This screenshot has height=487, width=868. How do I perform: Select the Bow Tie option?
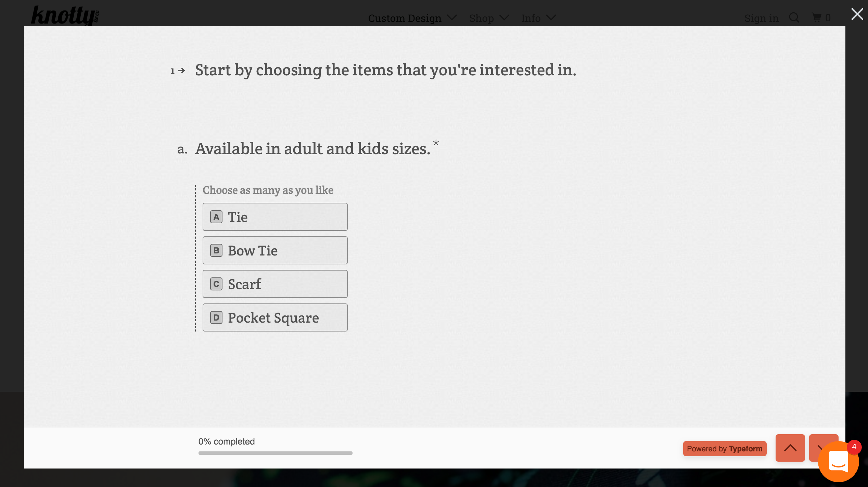click(x=275, y=250)
